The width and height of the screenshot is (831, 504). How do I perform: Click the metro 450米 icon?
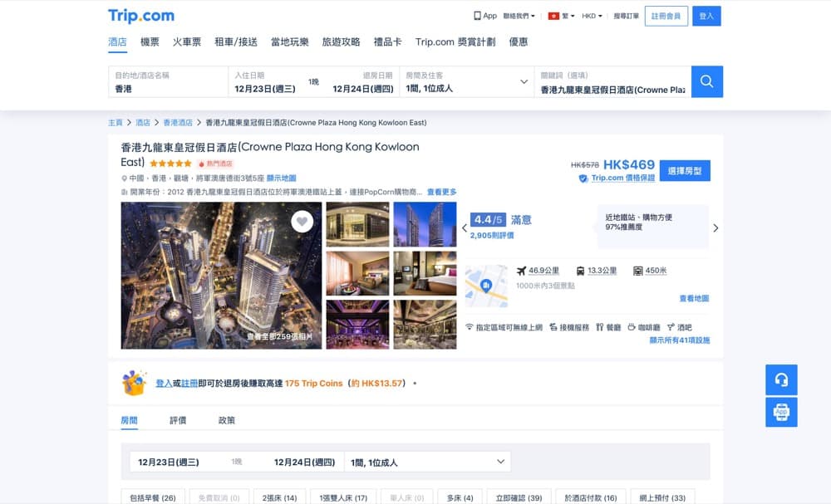(x=638, y=271)
